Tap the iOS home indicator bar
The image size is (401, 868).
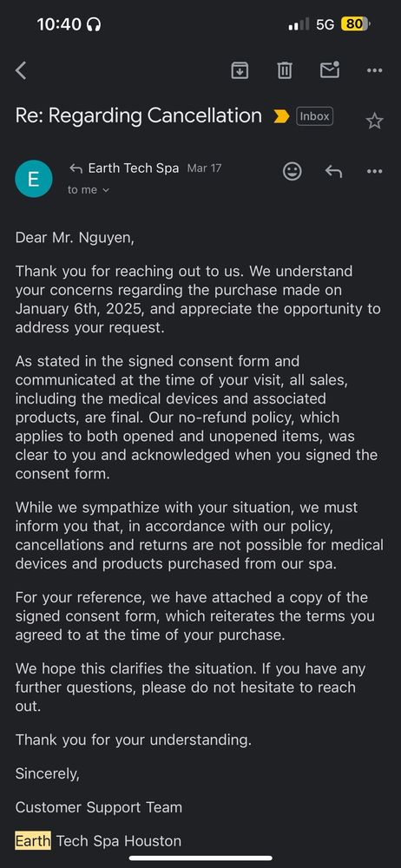point(200,858)
